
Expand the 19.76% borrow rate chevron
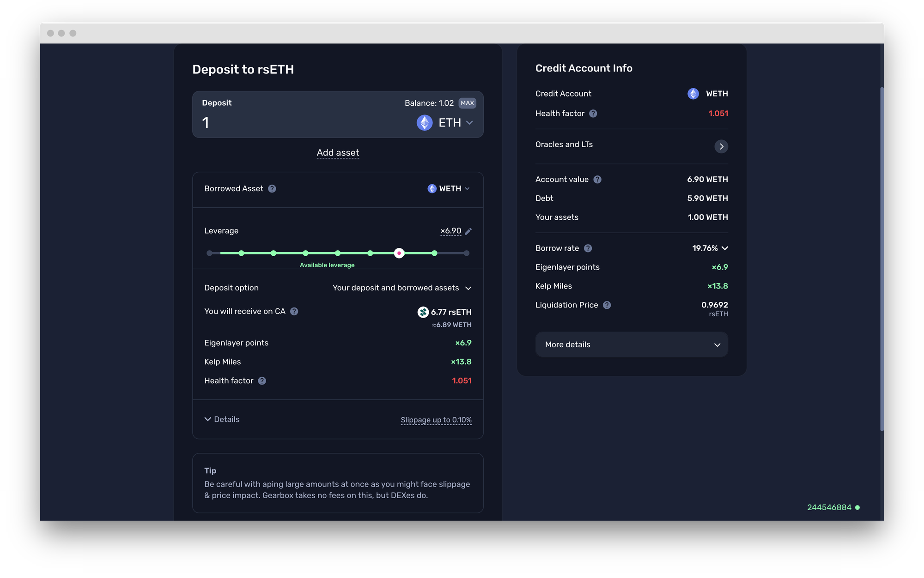pyautogui.click(x=724, y=248)
